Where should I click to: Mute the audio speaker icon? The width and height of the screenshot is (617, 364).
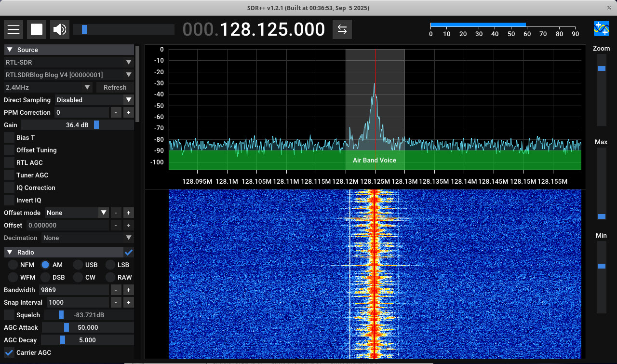tap(60, 29)
